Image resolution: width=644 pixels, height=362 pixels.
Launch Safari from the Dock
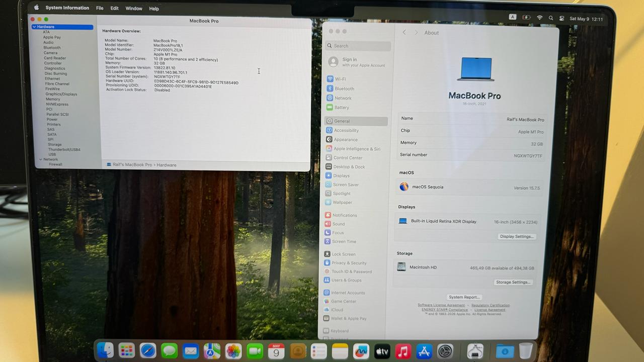(x=148, y=351)
